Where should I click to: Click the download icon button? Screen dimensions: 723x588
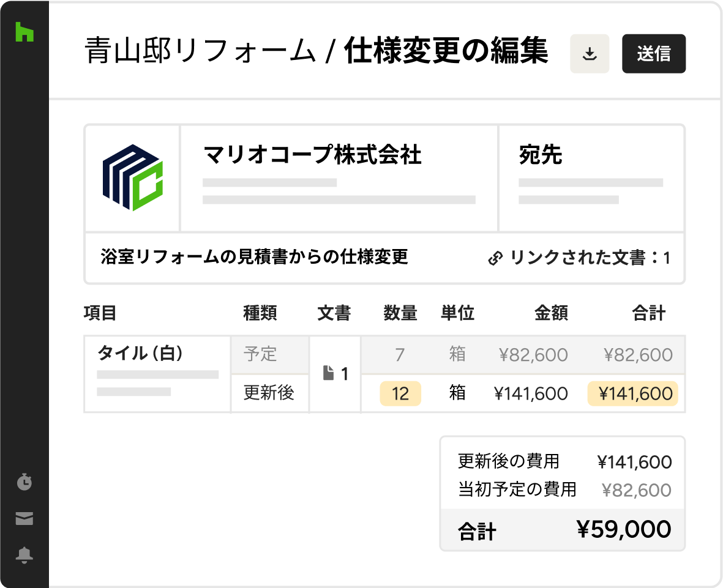coord(590,54)
